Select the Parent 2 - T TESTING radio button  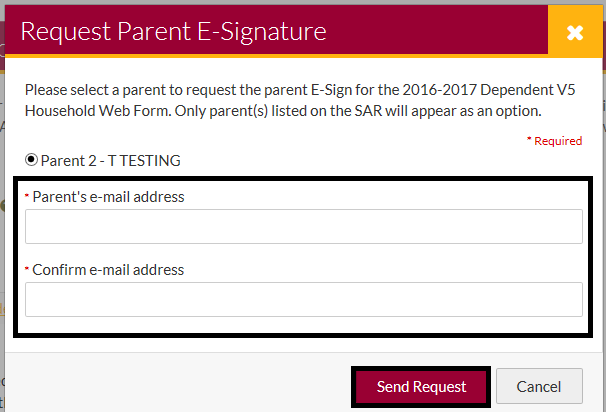[31, 160]
